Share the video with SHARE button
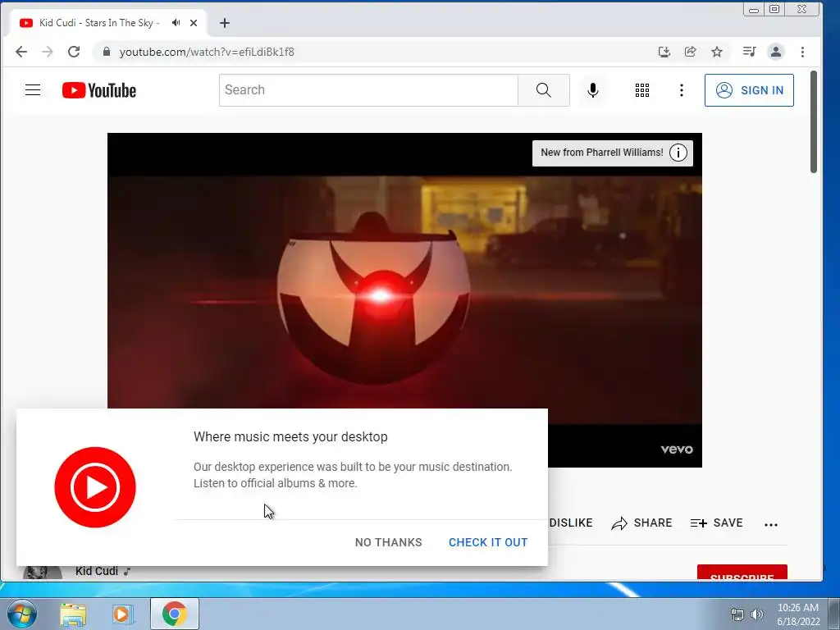The width and height of the screenshot is (840, 630). tap(641, 523)
